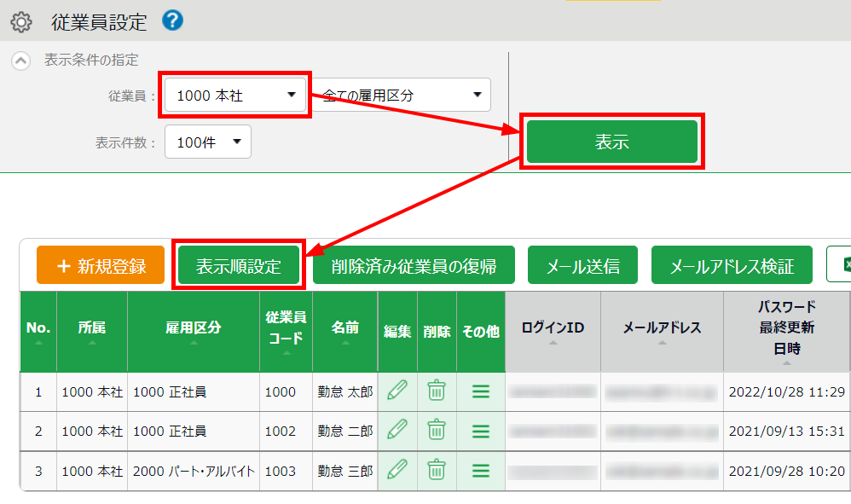The image size is (851, 504).
Task: Open the その他 menu for 勤怠 太郎
Action: point(481,391)
